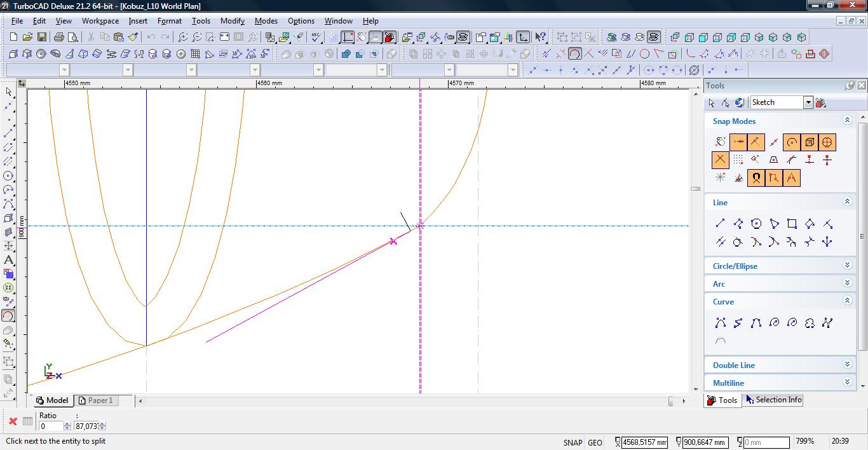Open a file with the folder icon

[27, 37]
